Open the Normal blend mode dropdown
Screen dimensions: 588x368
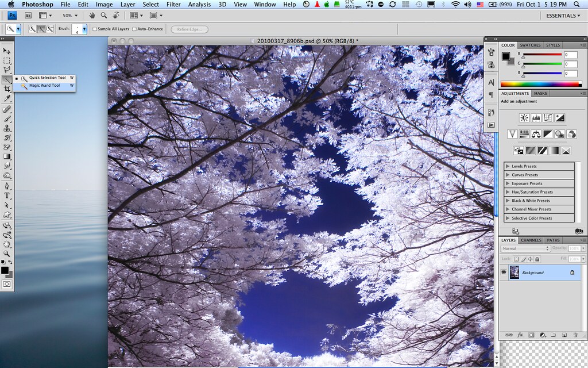point(525,248)
